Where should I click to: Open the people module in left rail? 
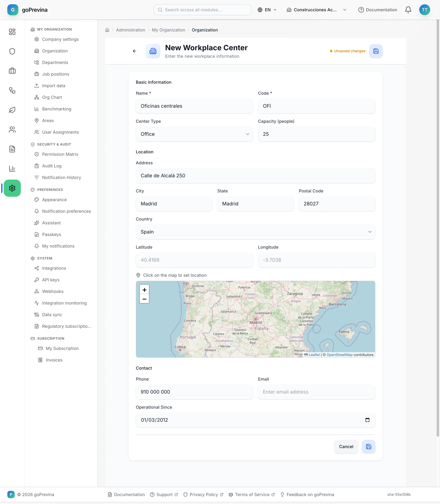(12, 129)
